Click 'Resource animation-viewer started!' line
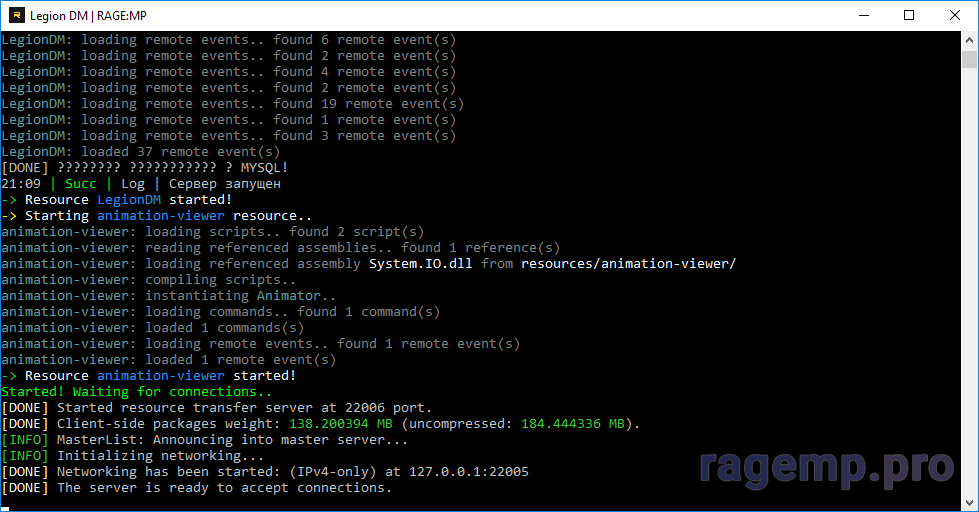 [149, 375]
